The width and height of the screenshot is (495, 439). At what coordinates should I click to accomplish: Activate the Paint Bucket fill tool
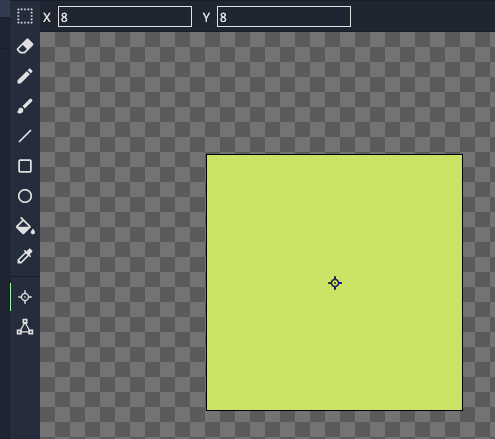point(25,226)
